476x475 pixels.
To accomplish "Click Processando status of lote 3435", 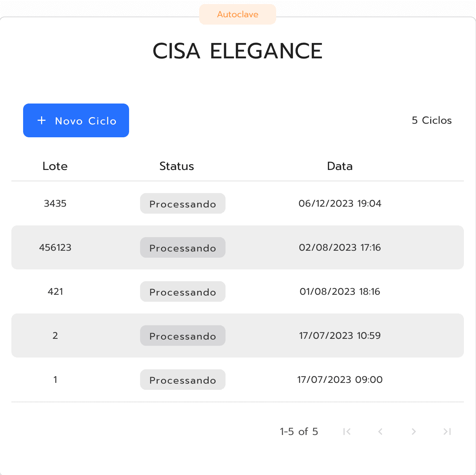I will (x=183, y=203).
